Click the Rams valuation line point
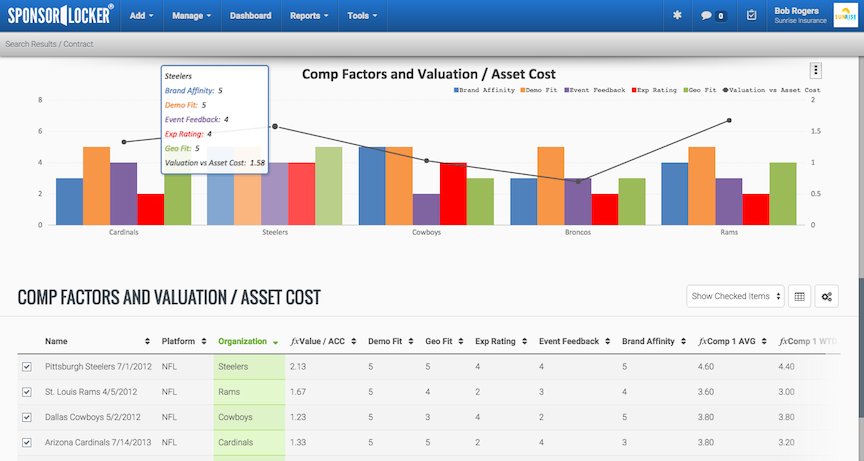 click(x=729, y=120)
